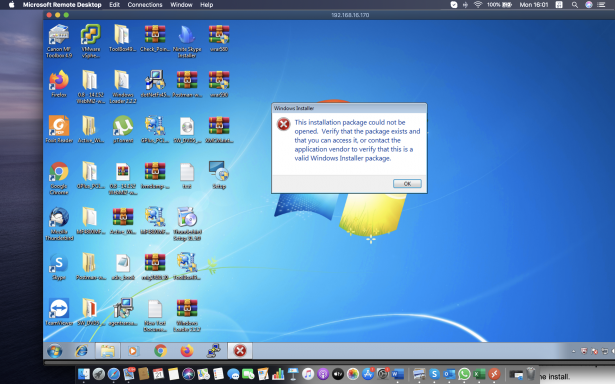
Task: Click Chrome icon in Windows taskbar
Action: (160, 351)
